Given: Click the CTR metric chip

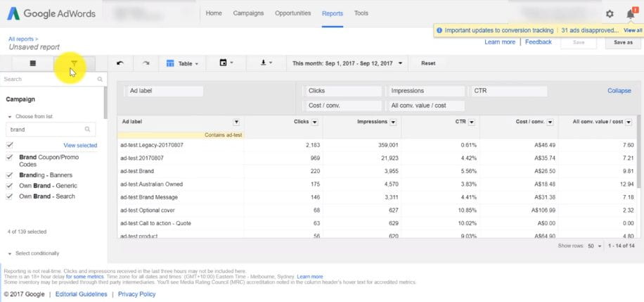Looking at the screenshot, I should [x=508, y=91].
